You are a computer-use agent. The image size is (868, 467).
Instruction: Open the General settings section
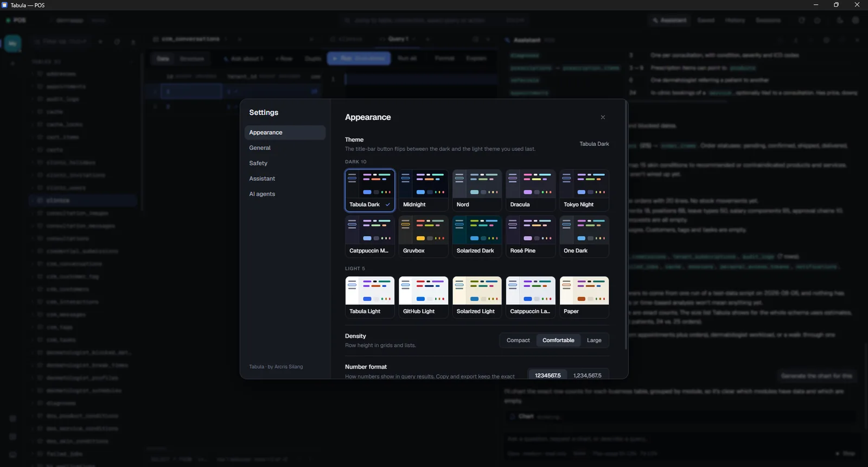[x=285, y=148]
